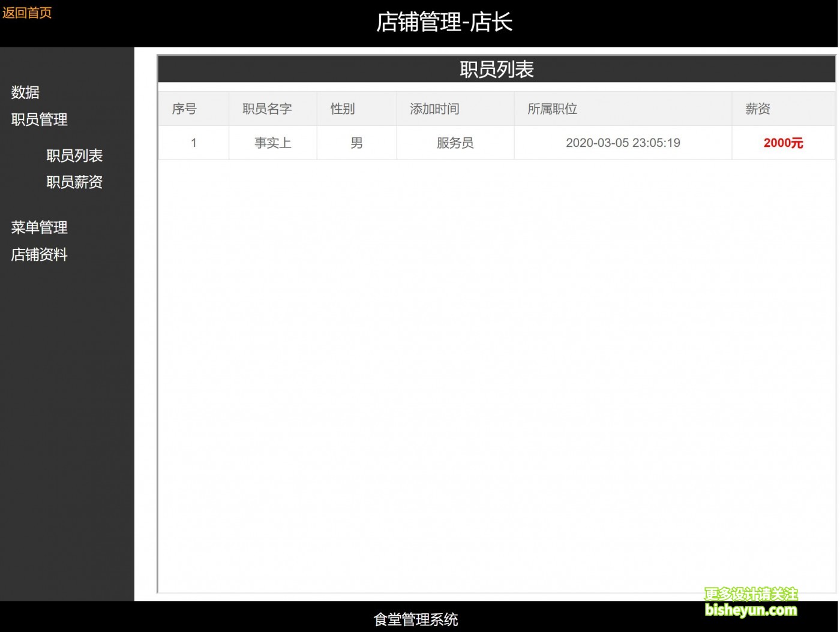Click the 店铺管理-店长 page title
Viewport: 840px width, 632px height.
444,22
